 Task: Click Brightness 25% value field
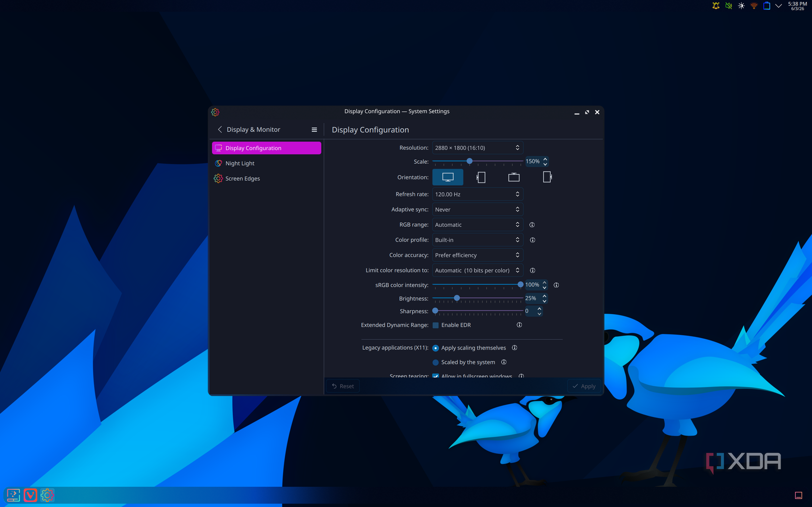tap(532, 298)
